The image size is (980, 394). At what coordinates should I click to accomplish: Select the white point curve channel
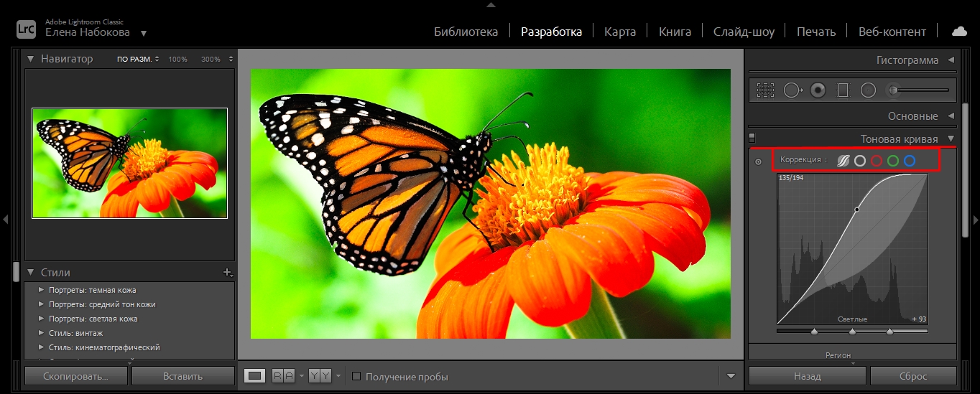[x=860, y=161]
